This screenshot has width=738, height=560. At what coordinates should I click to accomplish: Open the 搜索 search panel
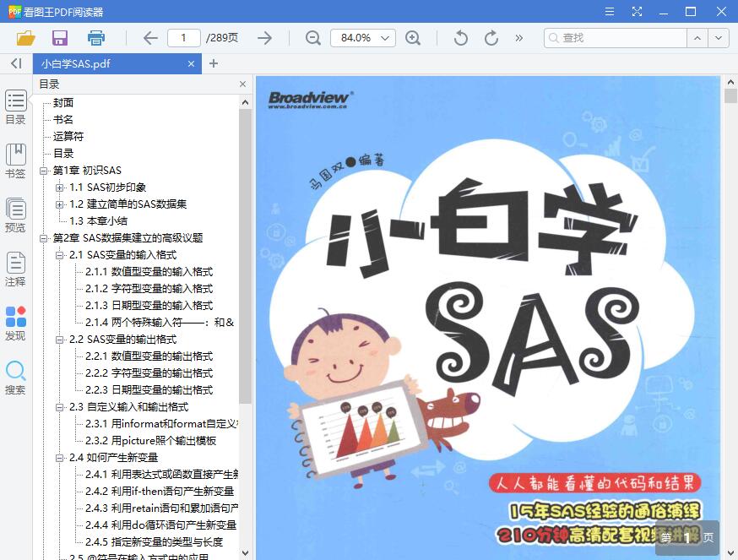pos(15,378)
